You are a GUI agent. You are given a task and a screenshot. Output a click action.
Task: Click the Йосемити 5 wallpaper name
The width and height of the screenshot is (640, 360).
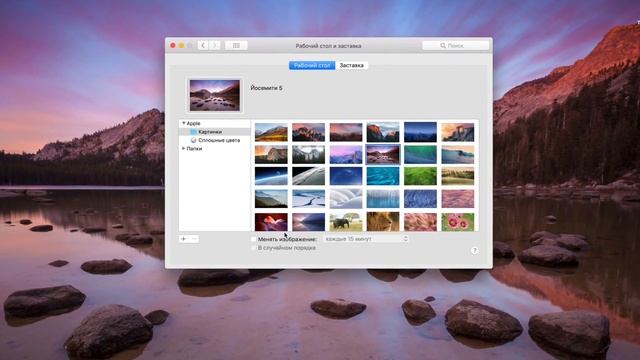tap(267, 88)
